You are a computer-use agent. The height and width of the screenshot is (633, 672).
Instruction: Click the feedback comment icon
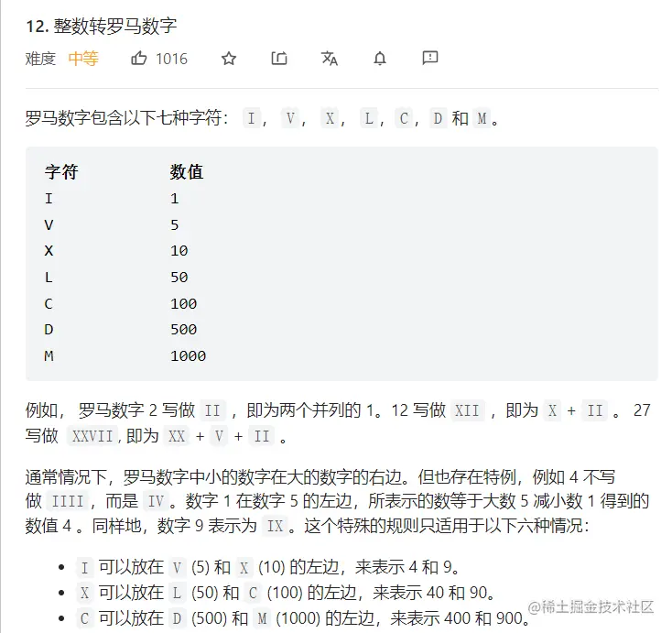[430, 58]
